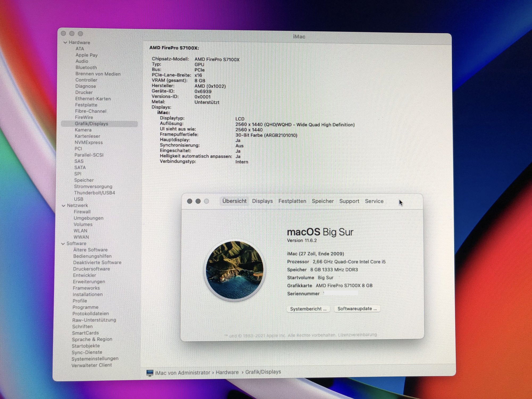The height and width of the screenshot is (399, 532).
Task: Open the Lizenzvereinbarung link
Action: coord(357,335)
